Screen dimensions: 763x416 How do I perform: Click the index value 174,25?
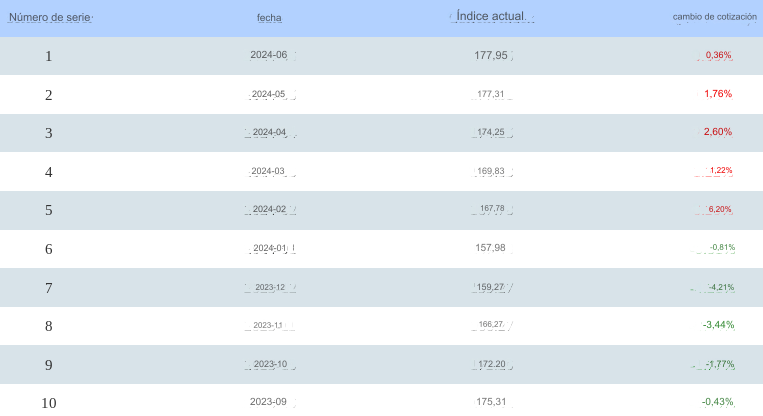point(491,132)
